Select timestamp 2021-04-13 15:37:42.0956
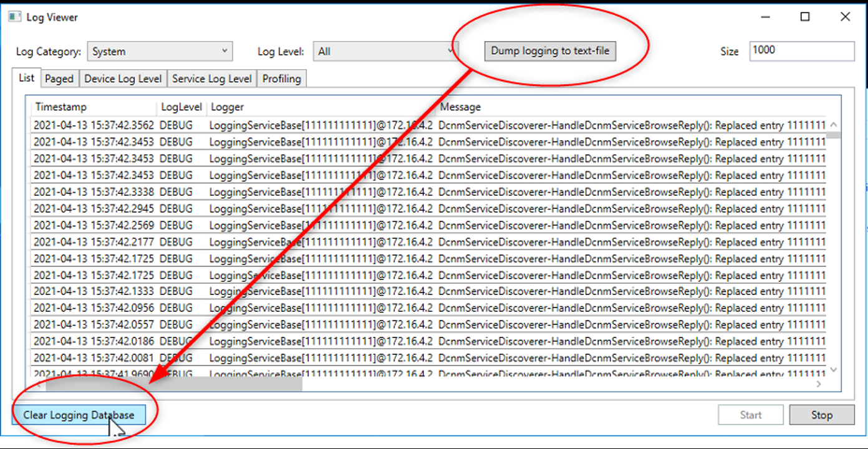Screen dimensions: 868x449 pos(94,308)
